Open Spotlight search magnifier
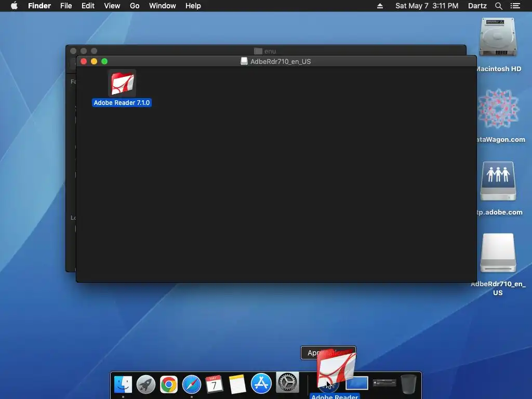 click(x=498, y=6)
